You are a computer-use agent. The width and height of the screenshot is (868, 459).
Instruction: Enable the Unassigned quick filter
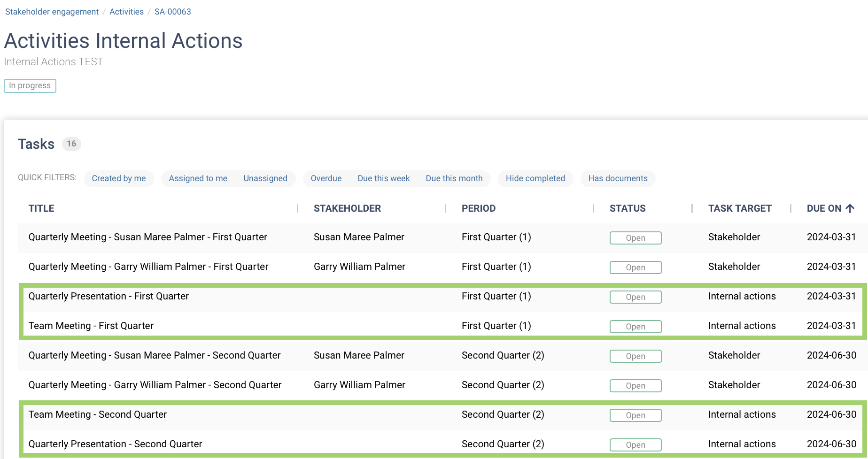point(265,178)
